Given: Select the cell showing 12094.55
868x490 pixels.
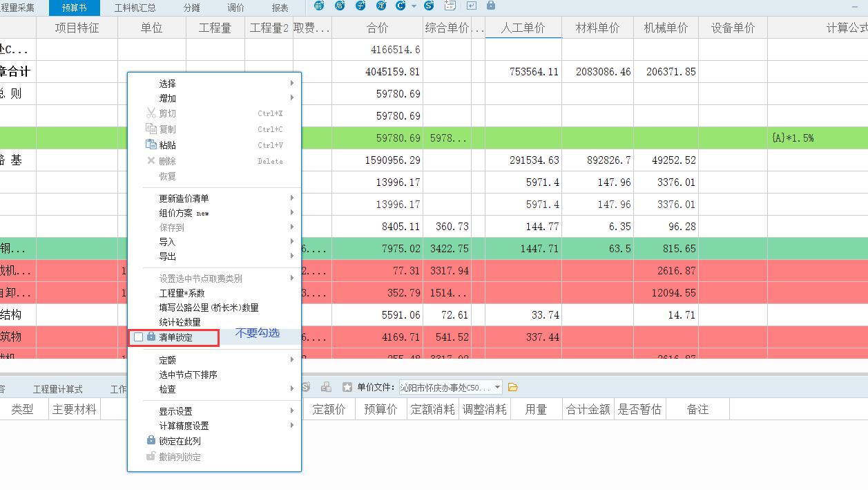Looking at the screenshot, I should pos(666,293).
